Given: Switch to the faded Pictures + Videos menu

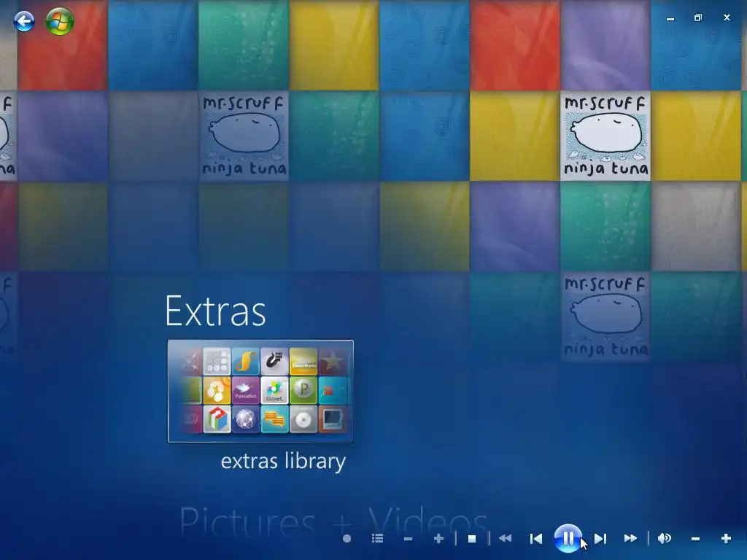Looking at the screenshot, I should click(333, 521).
